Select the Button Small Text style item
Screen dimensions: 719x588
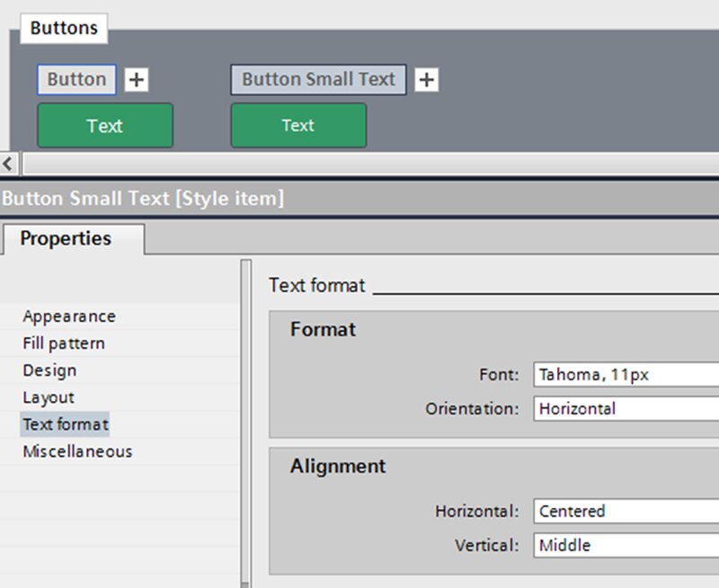(318, 80)
